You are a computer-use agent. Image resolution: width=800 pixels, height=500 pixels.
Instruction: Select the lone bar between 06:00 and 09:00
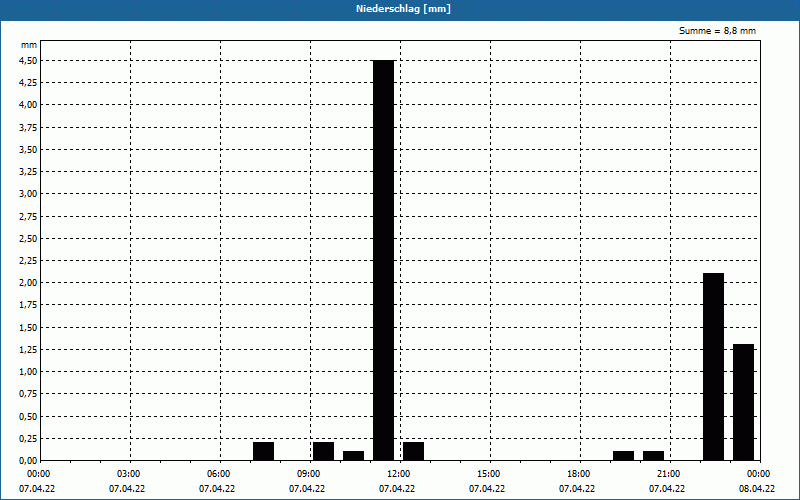[263, 451]
